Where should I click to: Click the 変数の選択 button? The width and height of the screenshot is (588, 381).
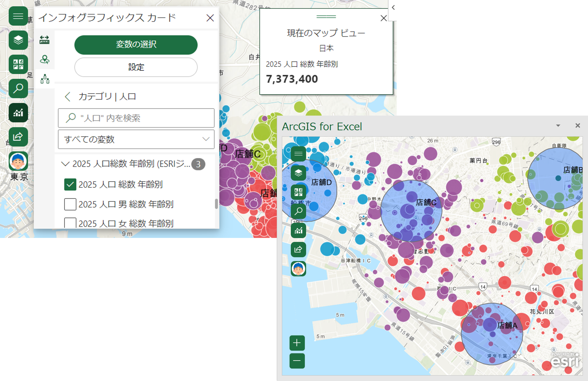[136, 45]
